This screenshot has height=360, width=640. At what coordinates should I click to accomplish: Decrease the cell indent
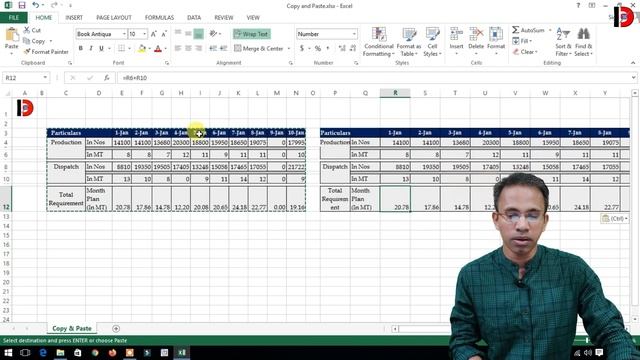[213, 48]
